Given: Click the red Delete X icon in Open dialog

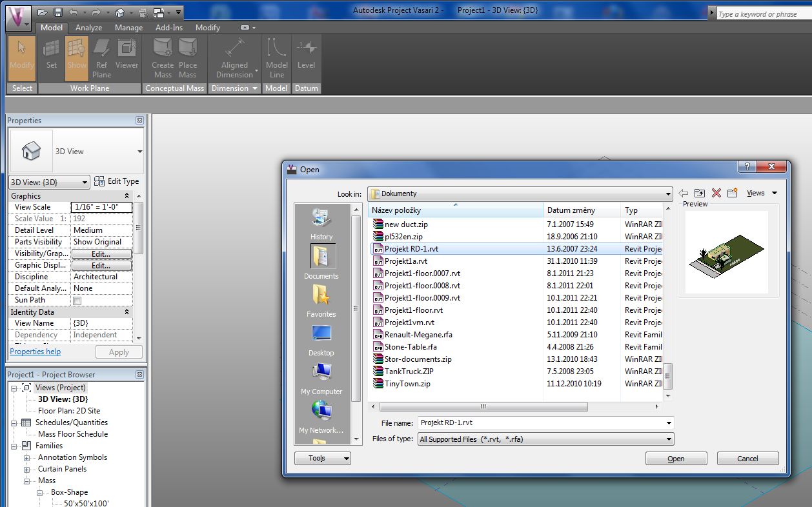Looking at the screenshot, I should tap(716, 193).
